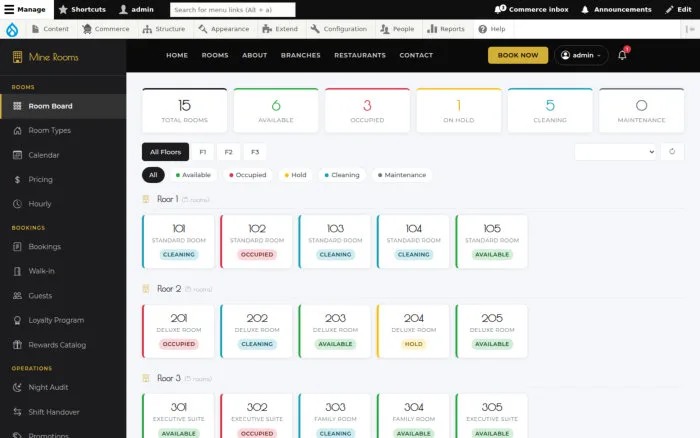
Task: Click the Cleaning stat card
Action: tap(550, 110)
